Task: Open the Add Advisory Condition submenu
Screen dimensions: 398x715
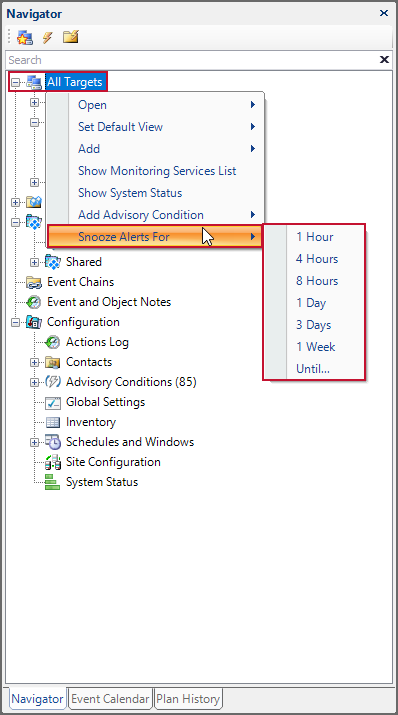Action: point(156,215)
